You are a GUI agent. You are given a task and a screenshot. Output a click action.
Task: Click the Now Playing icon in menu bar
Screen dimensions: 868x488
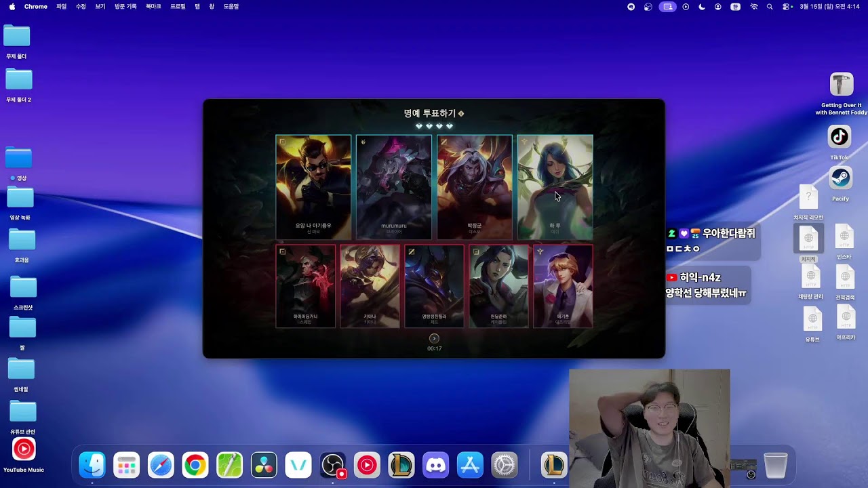click(686, 6)
